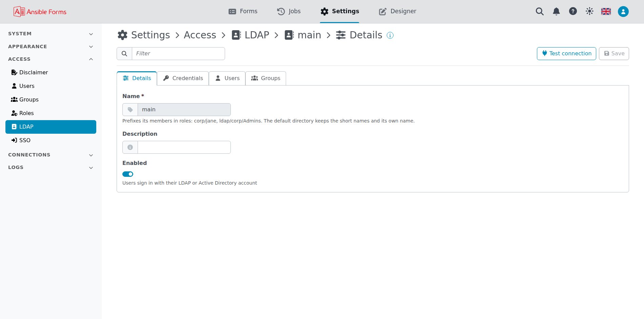Switch to the Credentials tab
The height and width of the screenshot is (319, 644).
[x=183, y=78]
